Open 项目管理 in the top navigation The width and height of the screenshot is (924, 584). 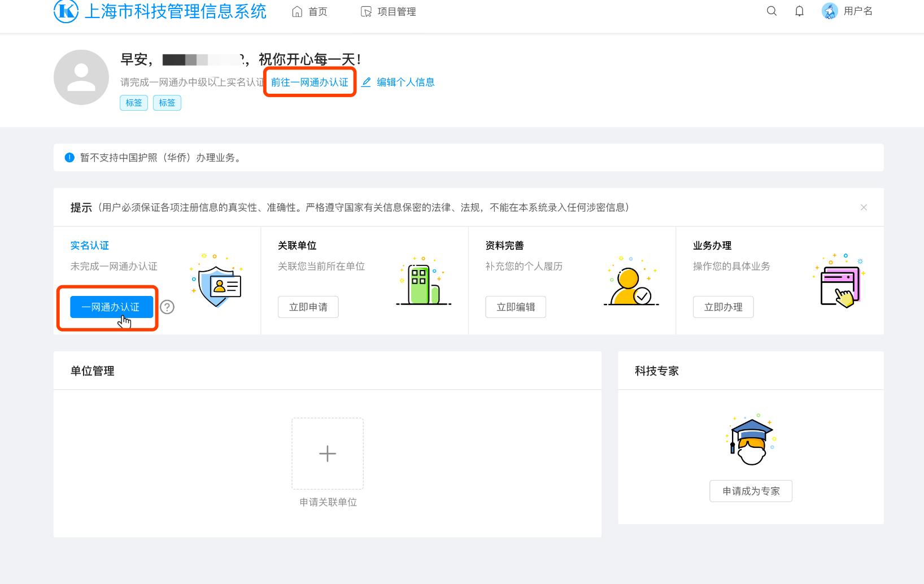[x=389, y=12]
